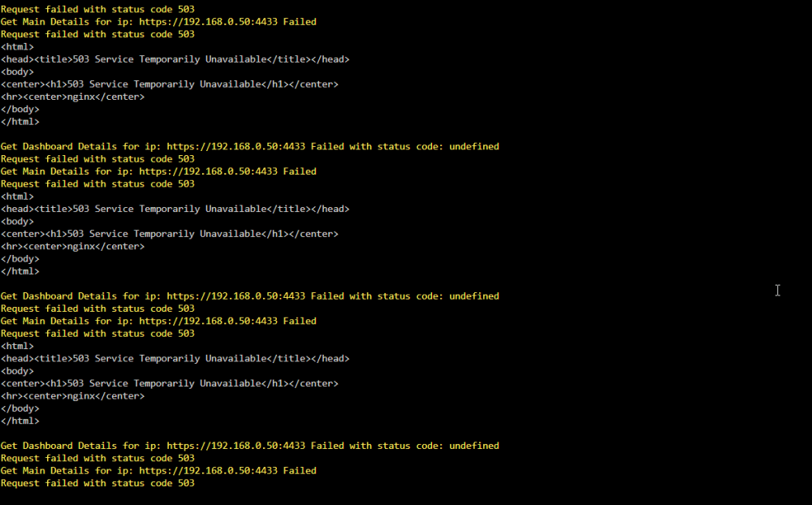Click the first '<head><title>503 Service' line

[x=175, y=59]
